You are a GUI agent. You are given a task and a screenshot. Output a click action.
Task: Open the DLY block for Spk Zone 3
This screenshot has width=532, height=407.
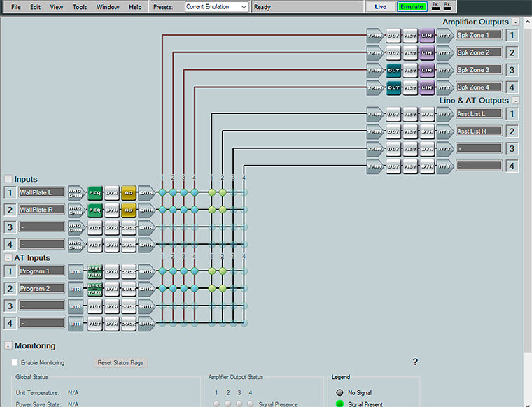393,71
